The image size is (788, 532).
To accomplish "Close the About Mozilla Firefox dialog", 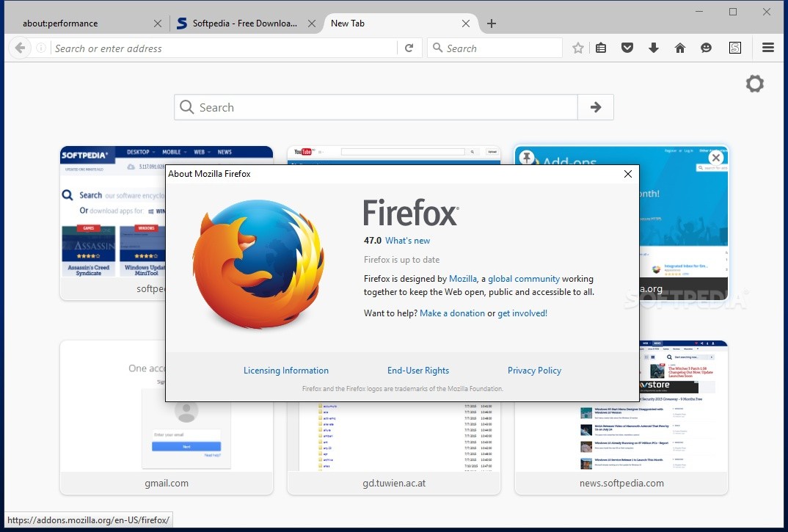I will [x=628, y=174].
